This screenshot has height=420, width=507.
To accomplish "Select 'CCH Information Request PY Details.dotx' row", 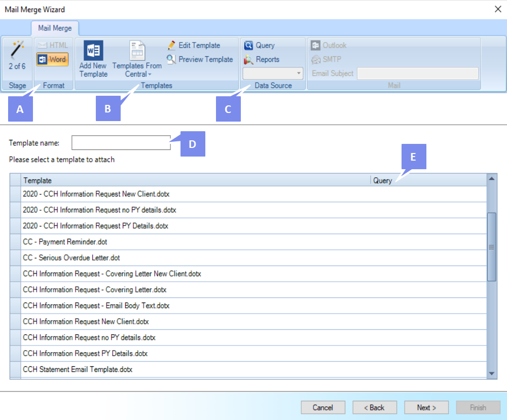I will tap(254, 354).
